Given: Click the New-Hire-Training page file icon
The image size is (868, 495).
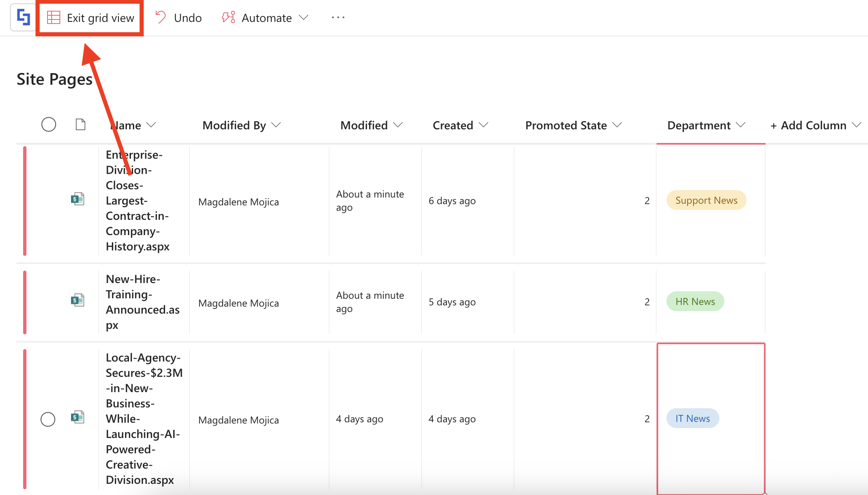Looking at the screenshot, I should (x=77, y=300).
